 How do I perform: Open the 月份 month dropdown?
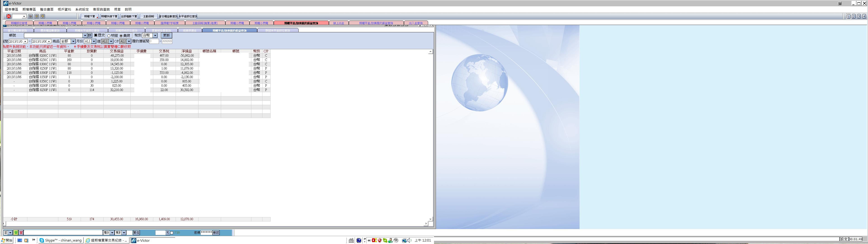pos(94,41)
